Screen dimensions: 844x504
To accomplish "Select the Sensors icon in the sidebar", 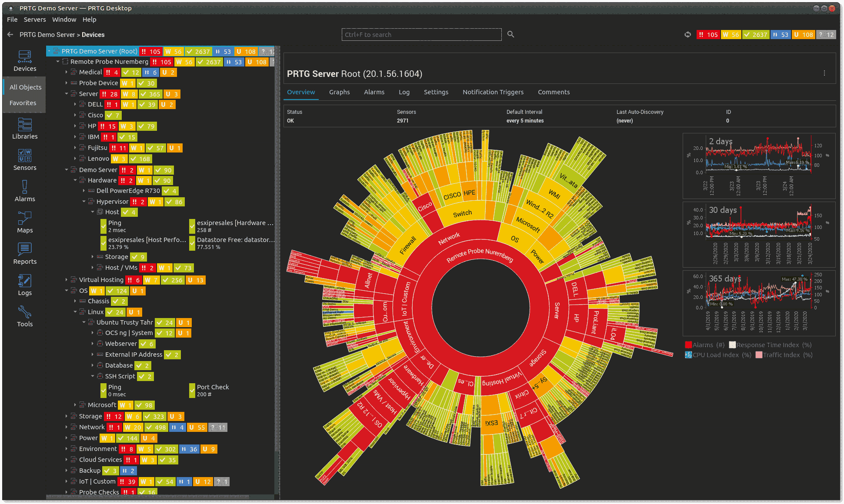I will coord(24,159).
